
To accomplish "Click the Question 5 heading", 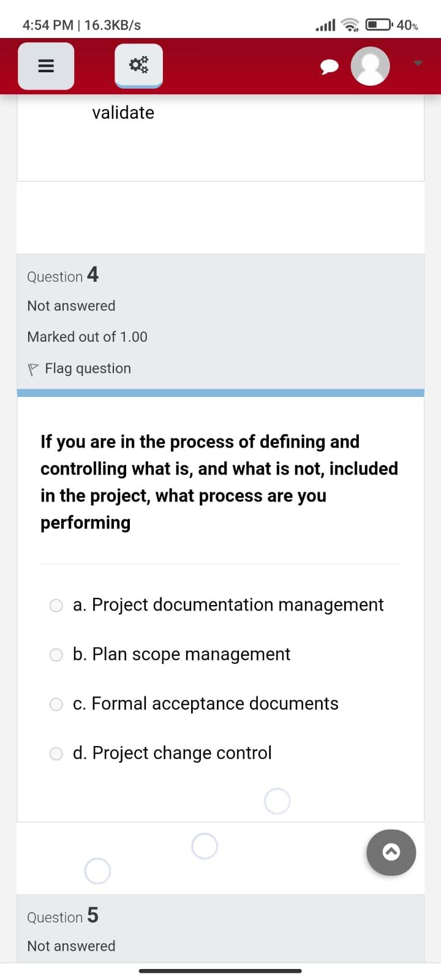I will tap(62, 916).
